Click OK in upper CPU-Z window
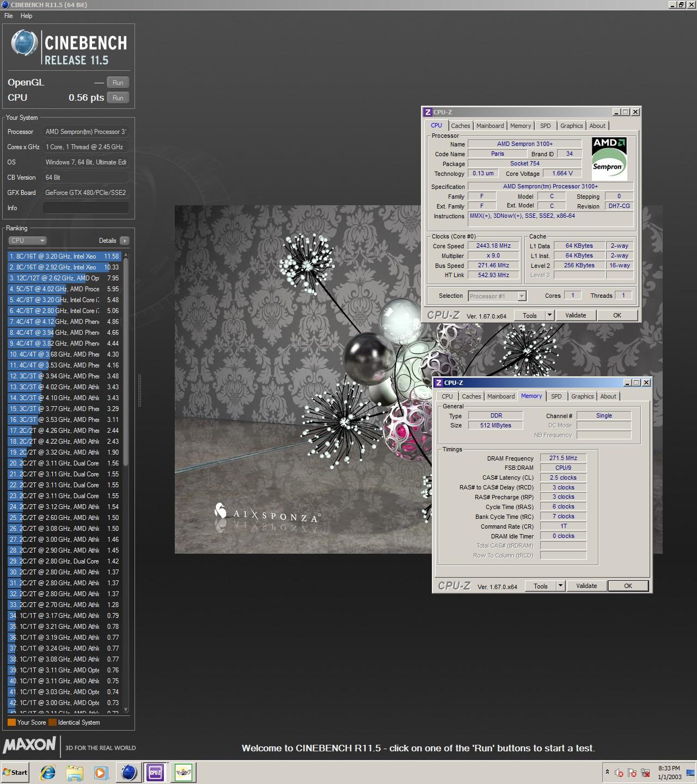 coord(617,315)
